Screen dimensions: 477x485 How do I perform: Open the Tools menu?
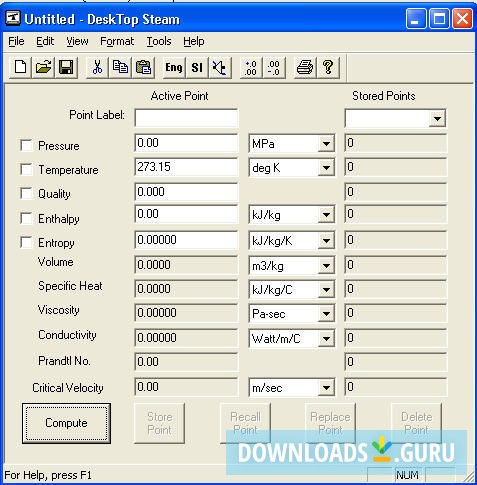159,41
